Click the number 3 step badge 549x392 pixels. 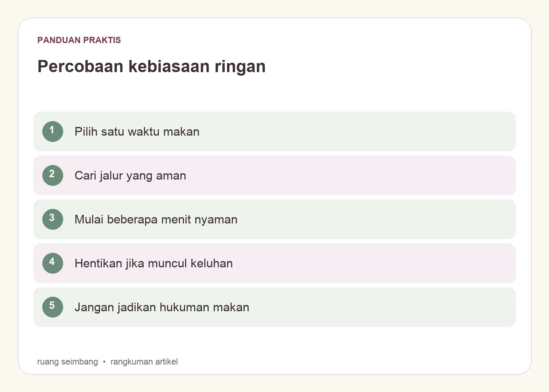53,219
